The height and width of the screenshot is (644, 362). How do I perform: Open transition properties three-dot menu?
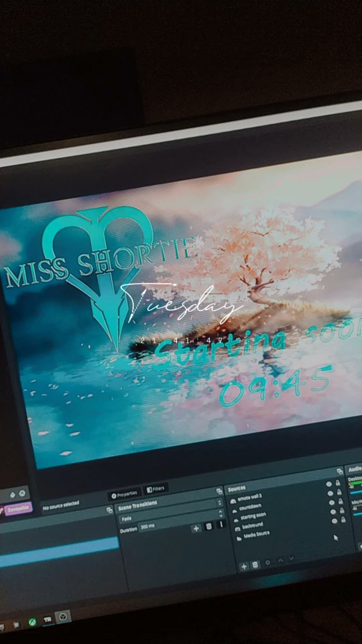[x=221, y=524]
